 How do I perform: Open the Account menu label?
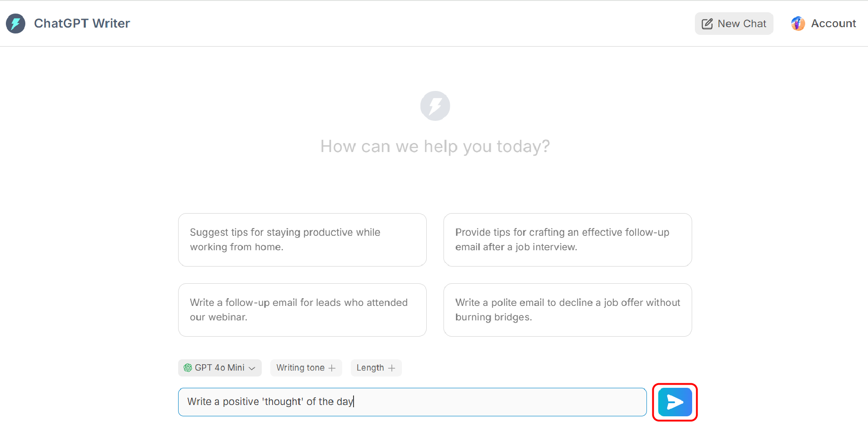coord(833,24)
